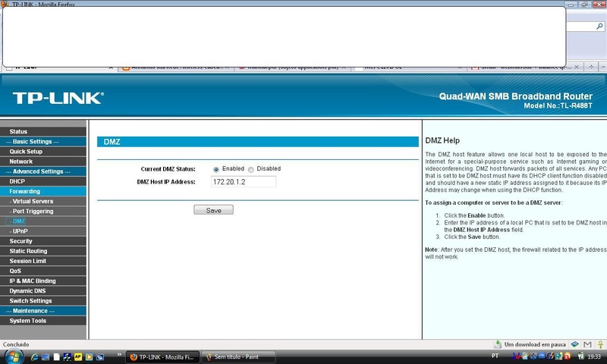Open IP & MAC Binding
Image resolution: width=607 pixels, height=364 pixels.
tap(43, 281)
